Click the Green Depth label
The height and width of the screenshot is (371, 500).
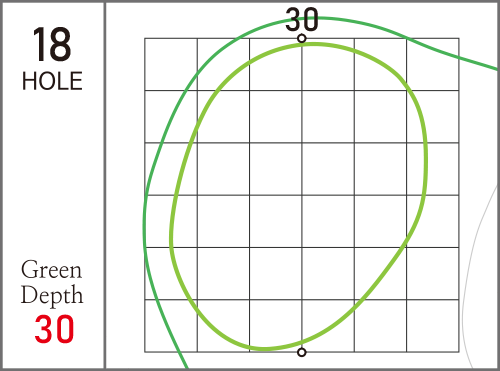pyautogui.click(x=52, y=283)
